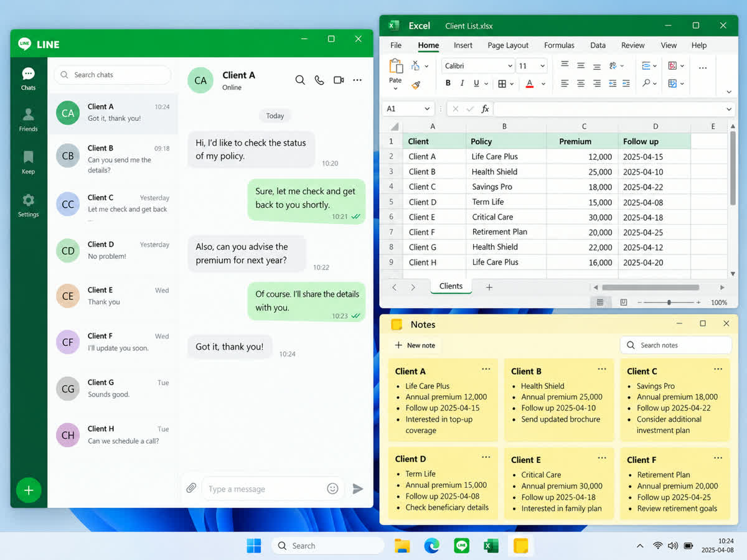This screenshot has height=560, width=747.
Task: Open the font size 11 dropdown
Action: click(x=543, y=66)
